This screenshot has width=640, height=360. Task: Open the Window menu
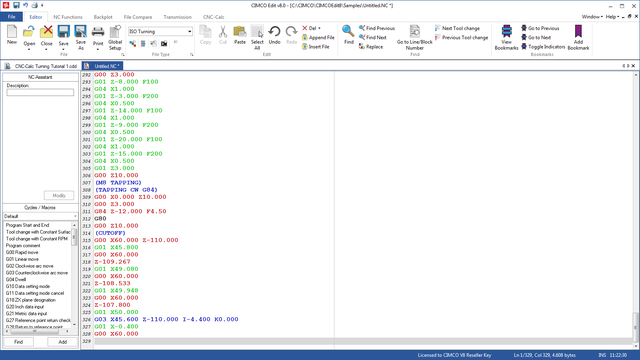click(592, 17)
